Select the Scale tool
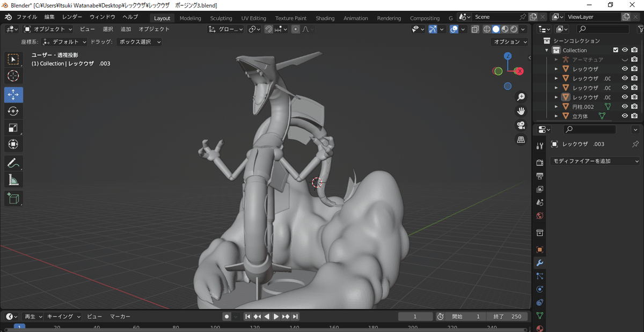Viewport: 644px width, 332px height. point(13,128)
